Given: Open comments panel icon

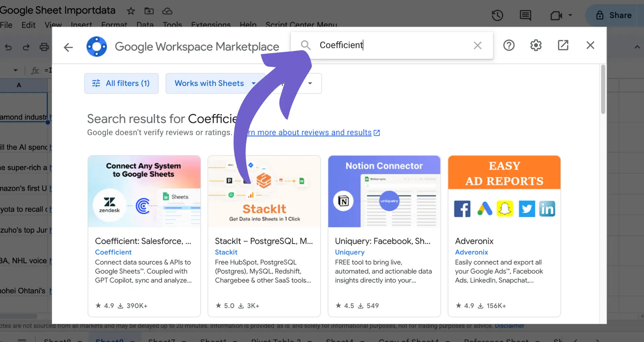Looking at the screenshot, I should coord(525,15).
